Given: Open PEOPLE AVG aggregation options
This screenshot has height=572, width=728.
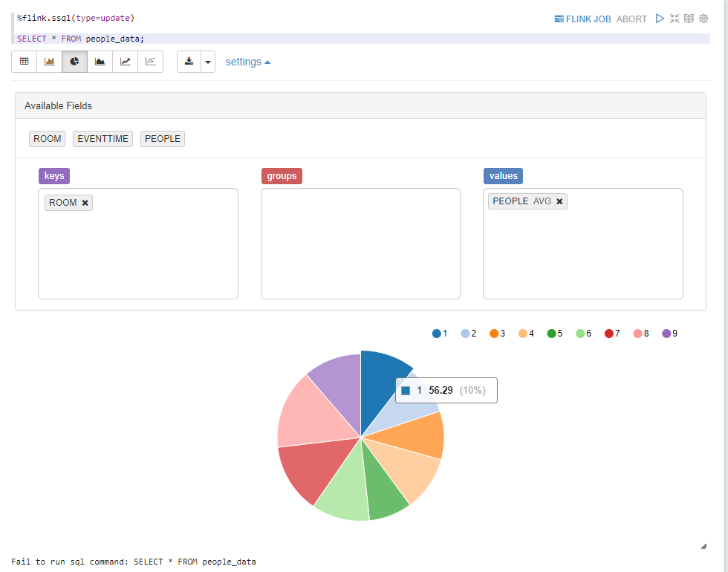Looking at the screenshot, I should pos(542,201).
